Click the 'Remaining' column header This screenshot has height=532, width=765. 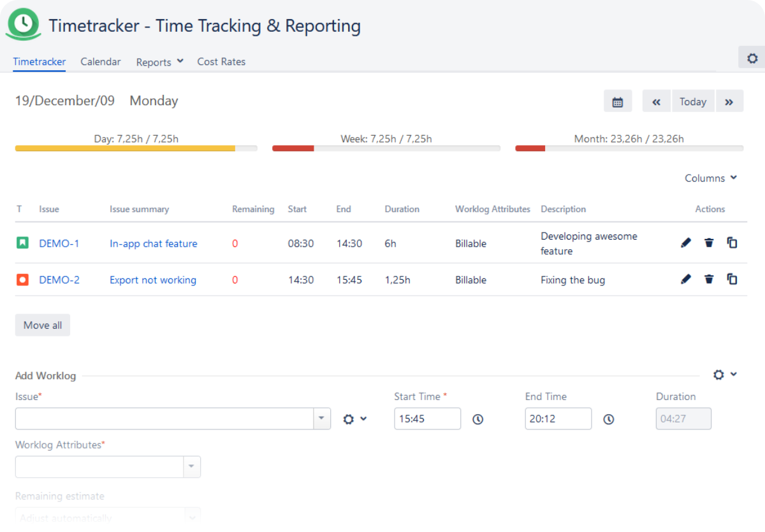click(x=253, y=209)
